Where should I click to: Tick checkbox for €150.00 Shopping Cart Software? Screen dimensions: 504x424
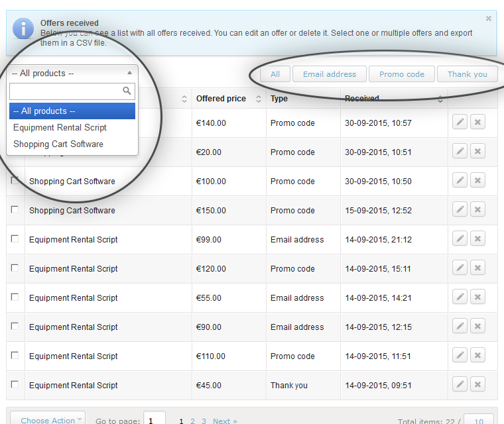click(15, 210)
